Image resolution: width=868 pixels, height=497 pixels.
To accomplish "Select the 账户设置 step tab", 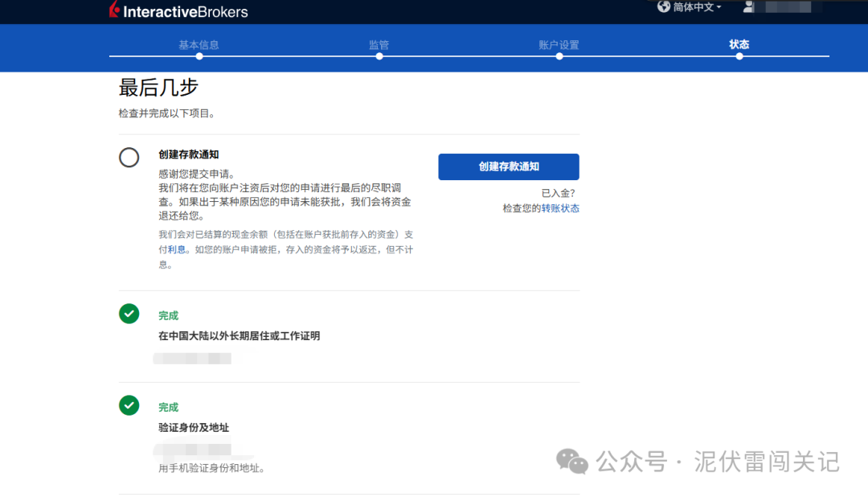I will point(559,44).
